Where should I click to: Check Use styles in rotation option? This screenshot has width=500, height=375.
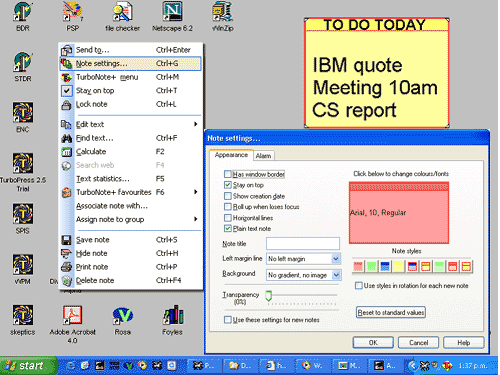[359, 285]
